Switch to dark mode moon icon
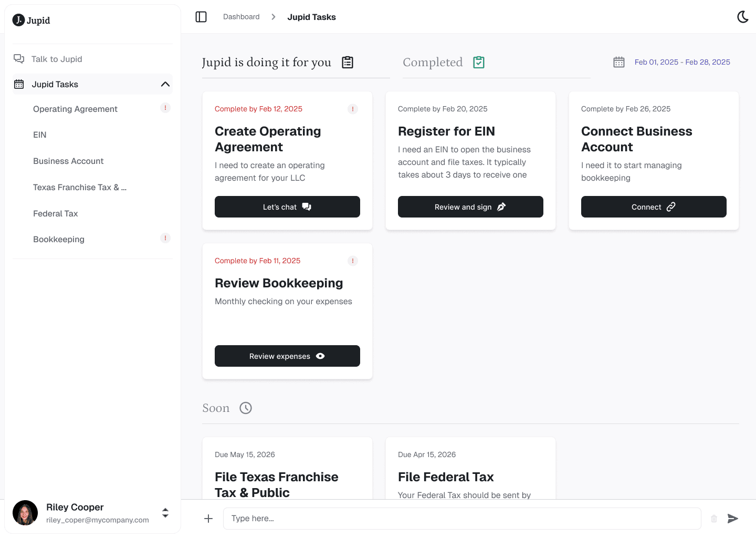 pyautogui.click(x=743, y=17)
